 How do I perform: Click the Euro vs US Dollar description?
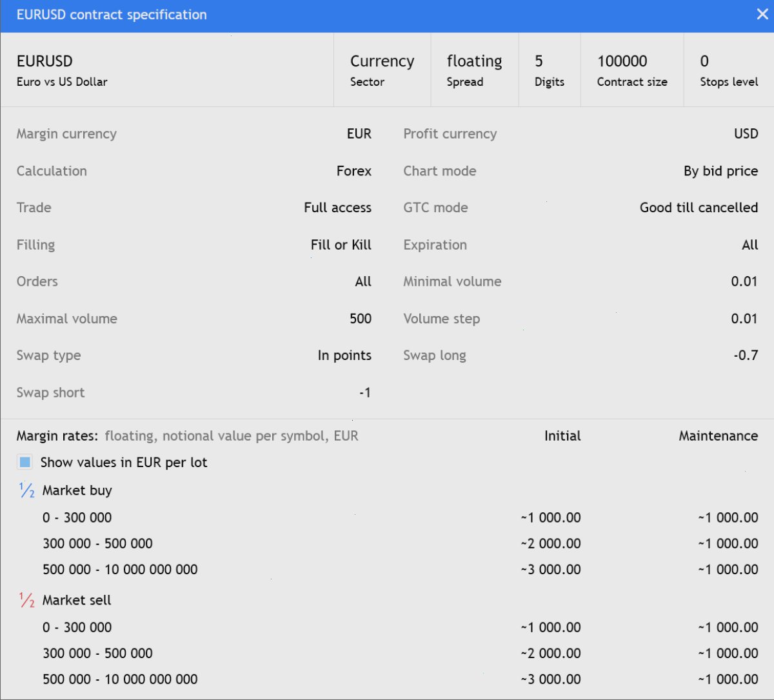(x=62, y=82)
